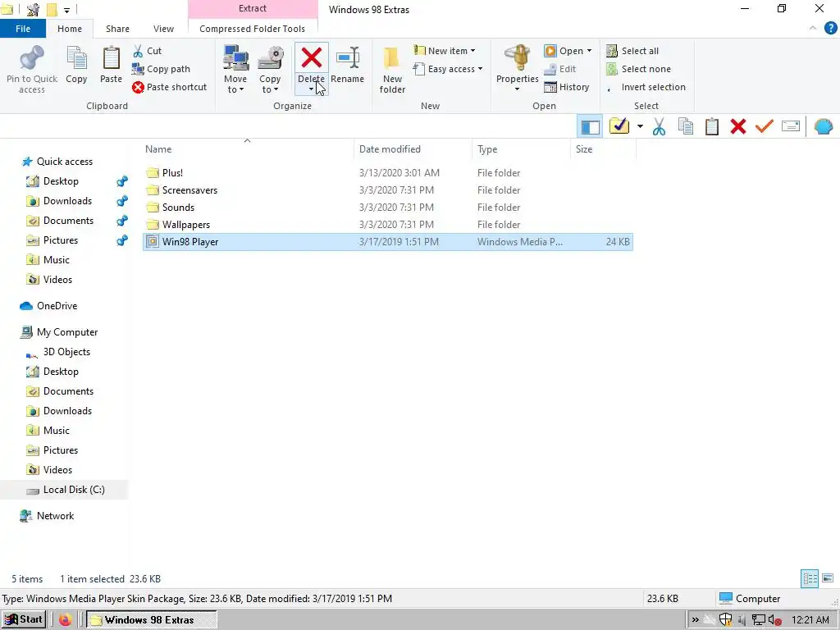This screenshot has height=630, width=840.
Task: Click the Copy pages toolbar icon
Action: (686, 126)
